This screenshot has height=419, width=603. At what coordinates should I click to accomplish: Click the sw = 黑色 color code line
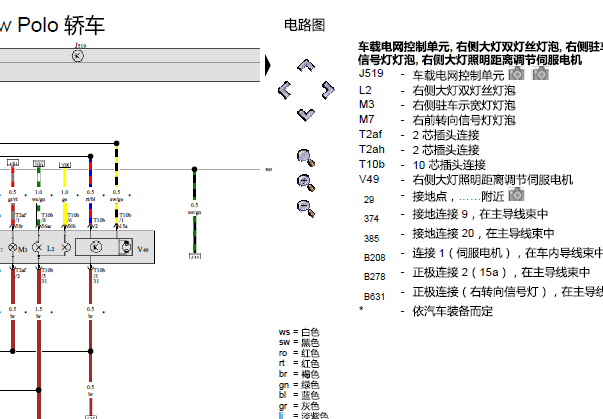click(299, 342)
